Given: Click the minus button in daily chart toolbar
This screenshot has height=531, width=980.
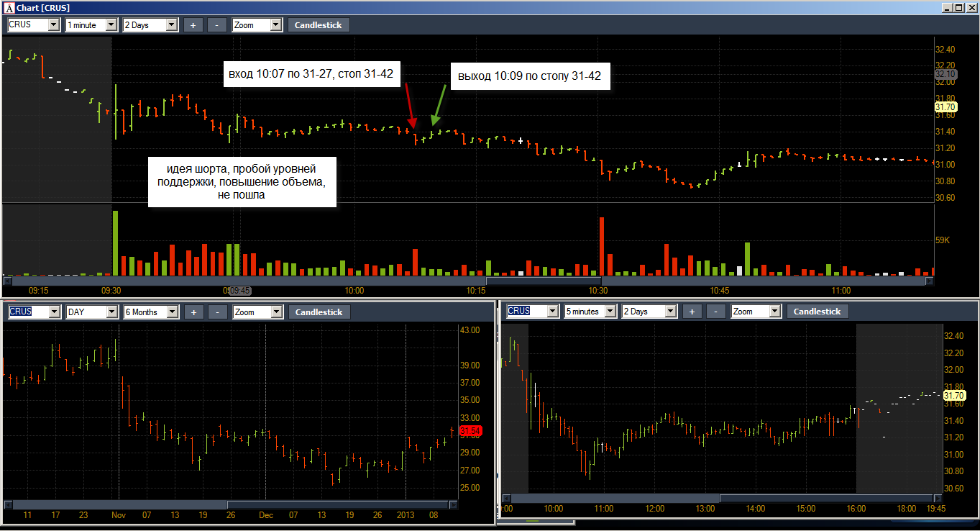Looking at the screenshot, I should pos(217,312).
